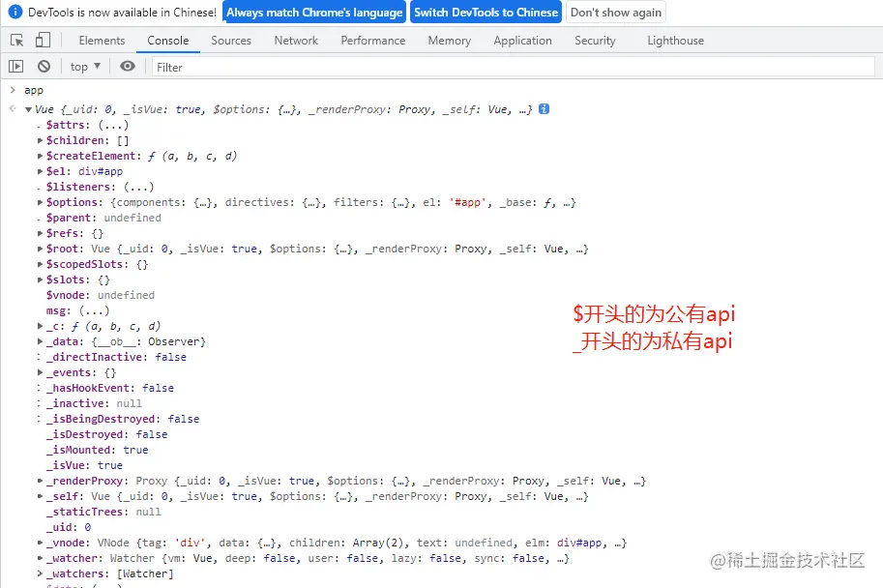Expand the _watchers array entry
883x588 pixels.
pyautogui.click(x=40, y=573)
